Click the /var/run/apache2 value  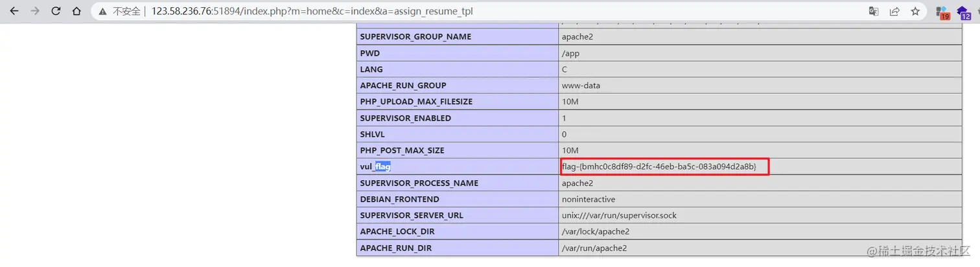tap(594, 248)
